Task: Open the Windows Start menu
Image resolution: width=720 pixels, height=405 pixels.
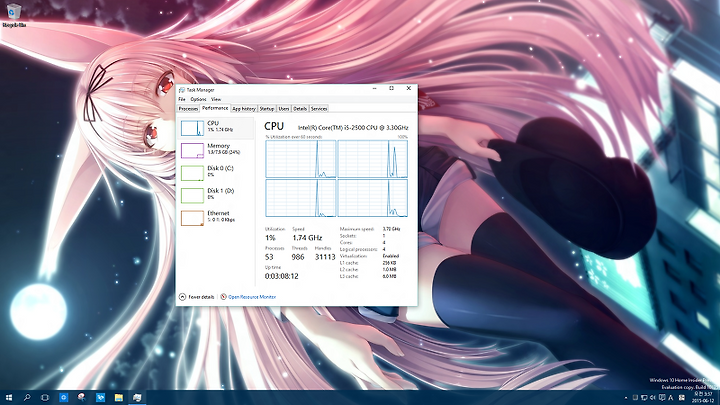Action: tap(8, 398)
